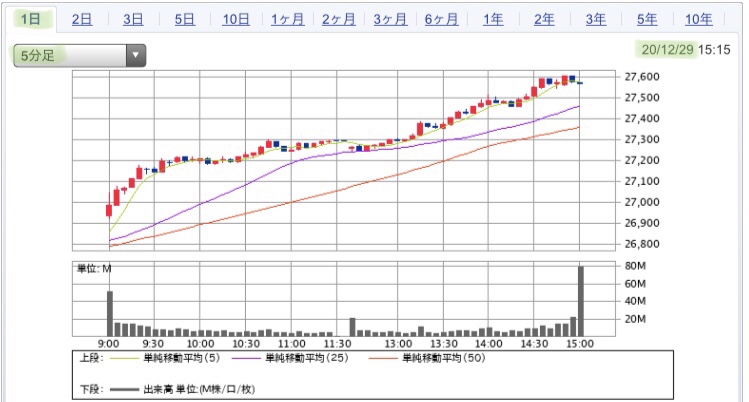Switch to the 2日 period tab

pos(82,20)
